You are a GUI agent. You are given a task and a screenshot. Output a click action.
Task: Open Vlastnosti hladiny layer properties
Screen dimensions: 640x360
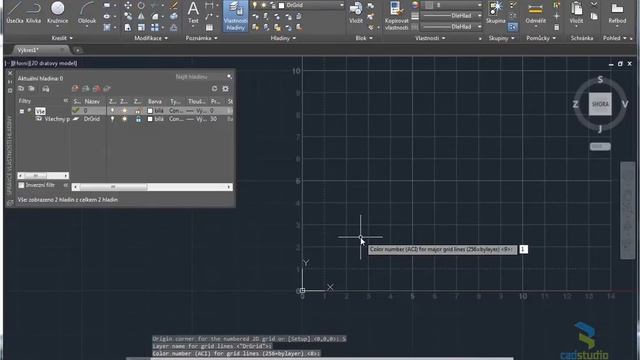point(235,16)
